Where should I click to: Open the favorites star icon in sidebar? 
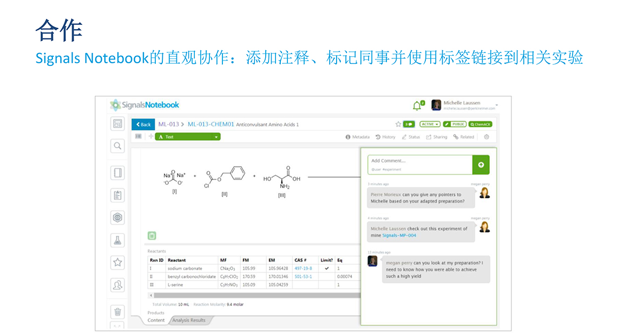point(117,263)
